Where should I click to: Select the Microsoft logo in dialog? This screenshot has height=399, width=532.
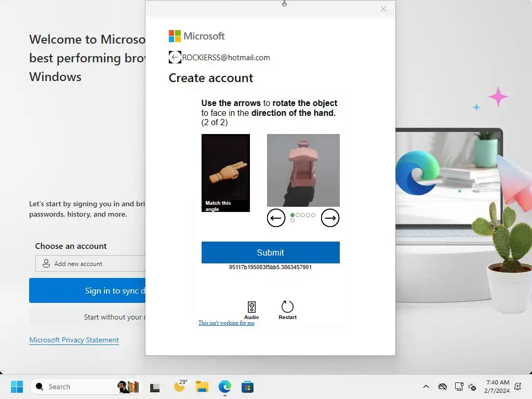pos(196,36)
